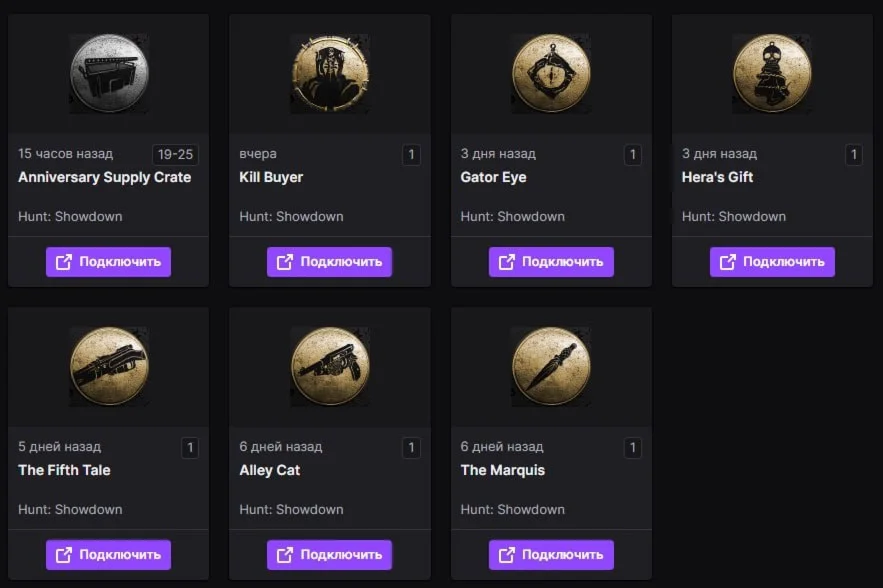
Task: Click Подключить button for The Marquis
Action: click(x=551, y=555)
